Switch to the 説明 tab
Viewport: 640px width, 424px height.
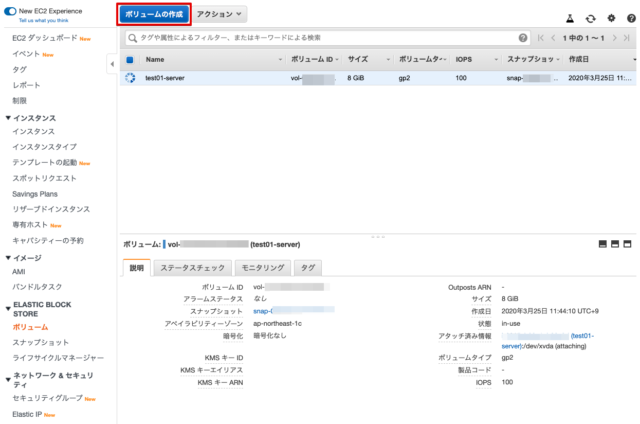point(137,268)
